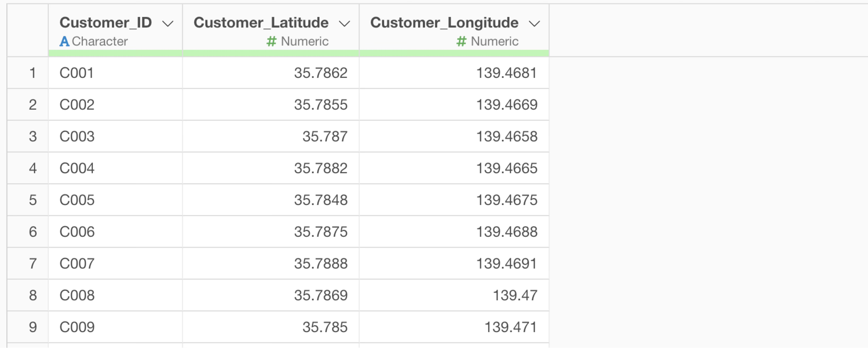The width and height of the screenshot is (868, 348).
Task: Click the latitude value 35.7888
Action: coord(320,264)
